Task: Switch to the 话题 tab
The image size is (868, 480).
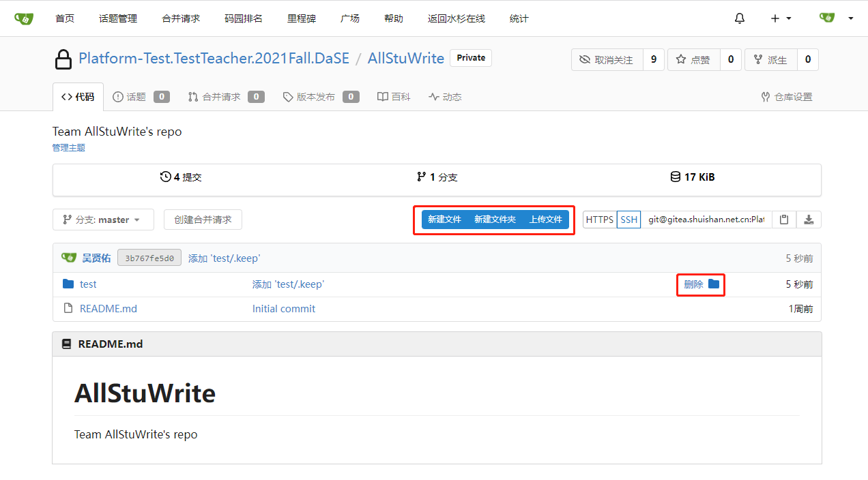Action: click(141, 97)
